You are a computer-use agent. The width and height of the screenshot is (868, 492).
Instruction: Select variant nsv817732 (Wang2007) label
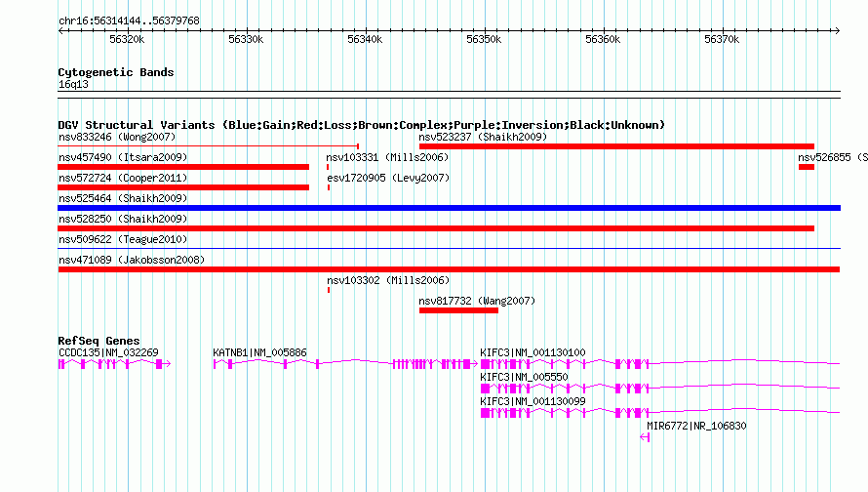click(x=477, y=301)
